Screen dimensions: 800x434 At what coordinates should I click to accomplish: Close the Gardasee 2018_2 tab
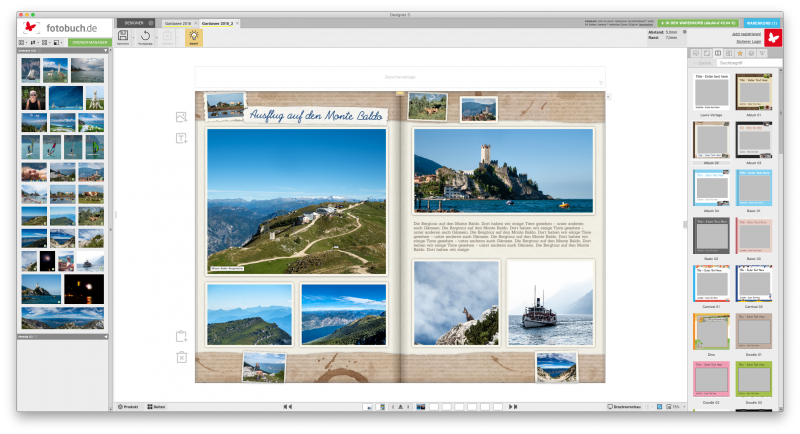point(238,21)
